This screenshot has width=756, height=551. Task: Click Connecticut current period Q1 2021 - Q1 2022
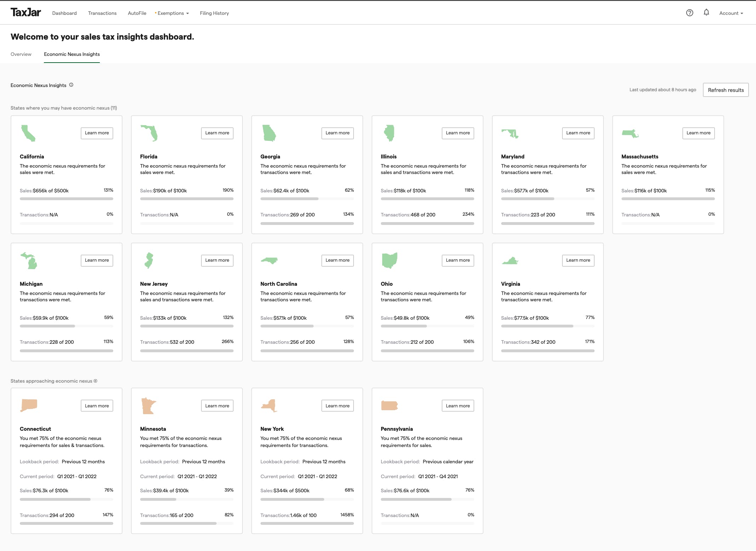[x=77, y=476]
